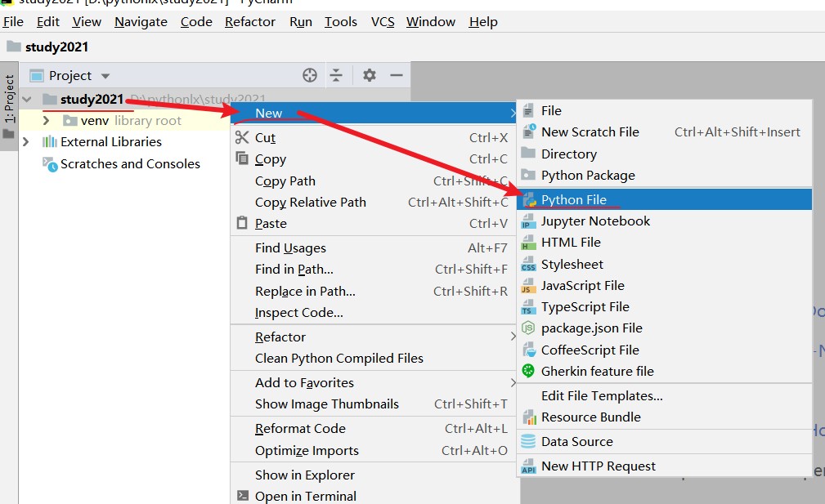The image size is (825, 504).
Task: Click the collapse all icon in Project panel
Action: click(336, 75)
